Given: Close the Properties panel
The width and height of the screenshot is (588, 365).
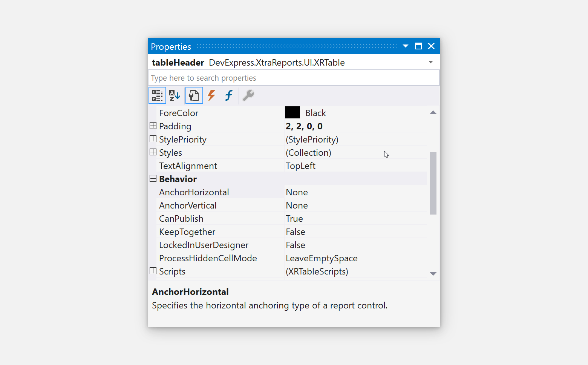Looking at the screenshot, I should pyautogui.click(x=431, y=46).
